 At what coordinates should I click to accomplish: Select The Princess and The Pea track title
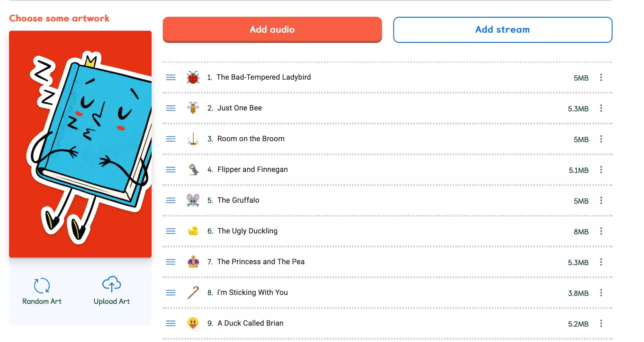[260, 262]
